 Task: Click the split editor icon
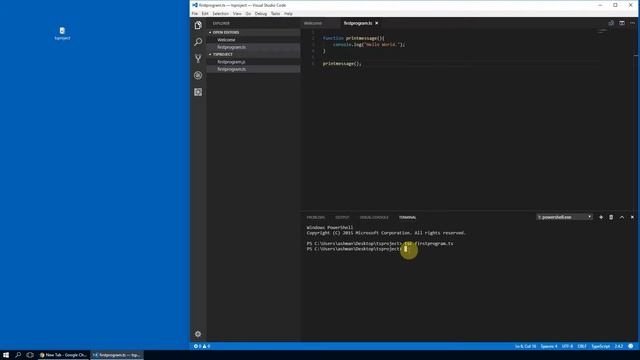point(622,23)
